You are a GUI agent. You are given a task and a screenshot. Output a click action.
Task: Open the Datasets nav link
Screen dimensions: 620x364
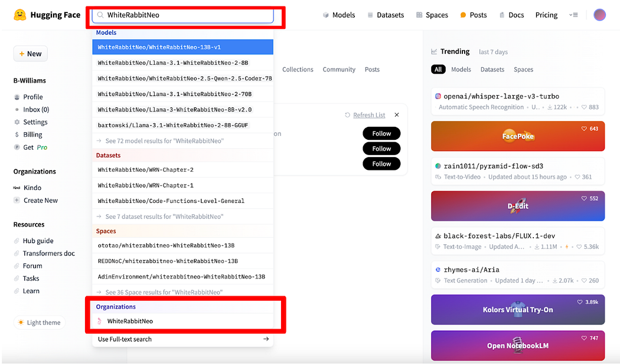tap(386, 15)
